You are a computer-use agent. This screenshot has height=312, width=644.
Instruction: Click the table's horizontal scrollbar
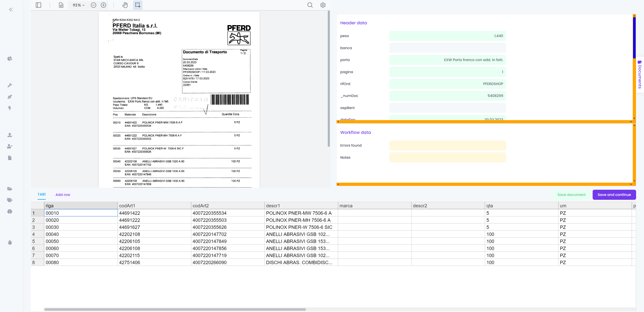click(x=175, y=309)
